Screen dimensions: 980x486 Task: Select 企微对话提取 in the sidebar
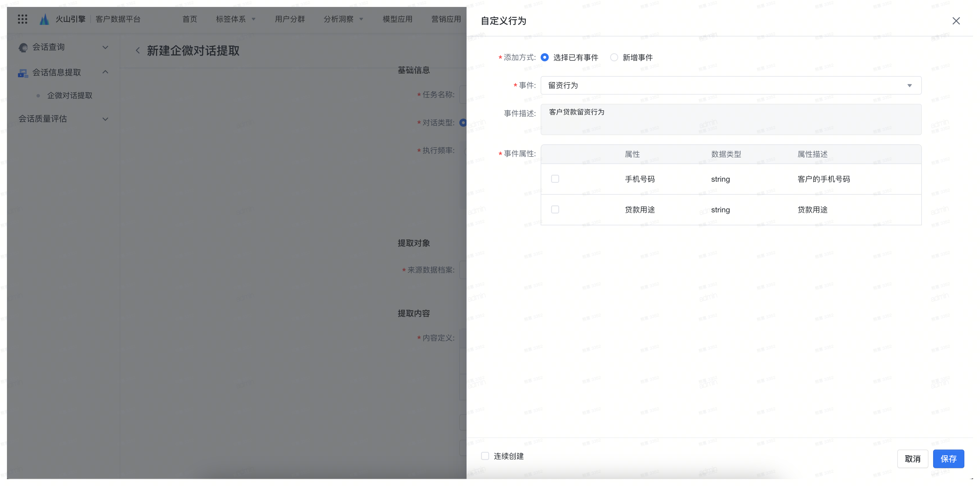point(70,95)
